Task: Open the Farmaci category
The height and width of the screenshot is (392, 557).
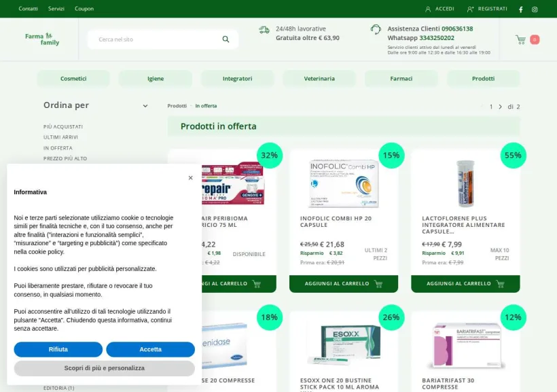Action: coord(401,79)
